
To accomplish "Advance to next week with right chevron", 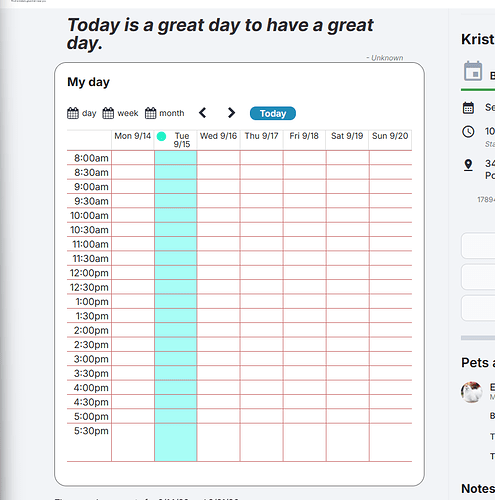I will (x=231, y=113).
